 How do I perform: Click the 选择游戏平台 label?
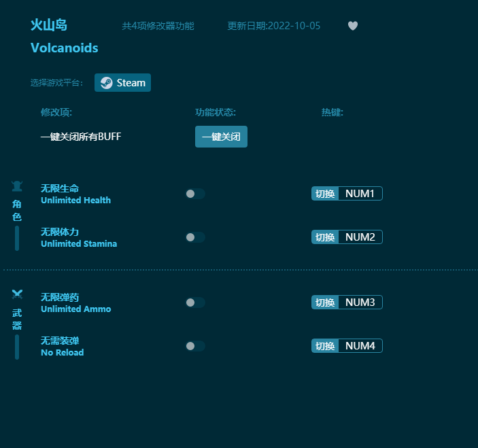(56, 83)
